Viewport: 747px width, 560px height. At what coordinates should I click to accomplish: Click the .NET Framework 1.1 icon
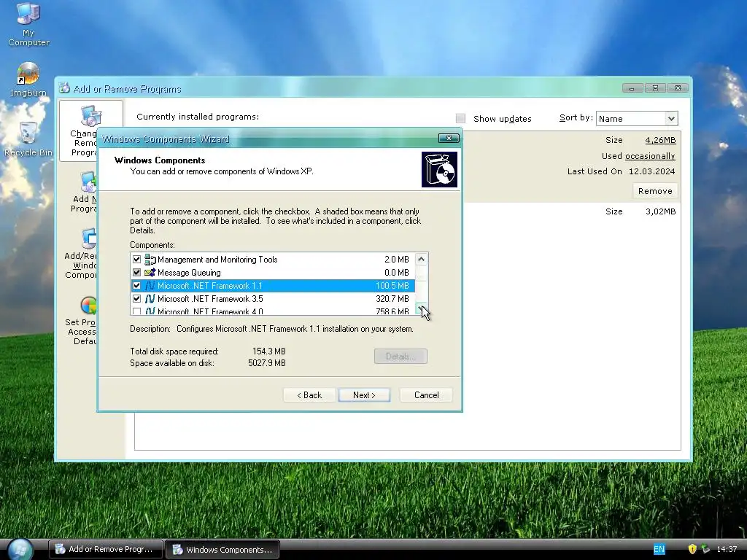150,286
